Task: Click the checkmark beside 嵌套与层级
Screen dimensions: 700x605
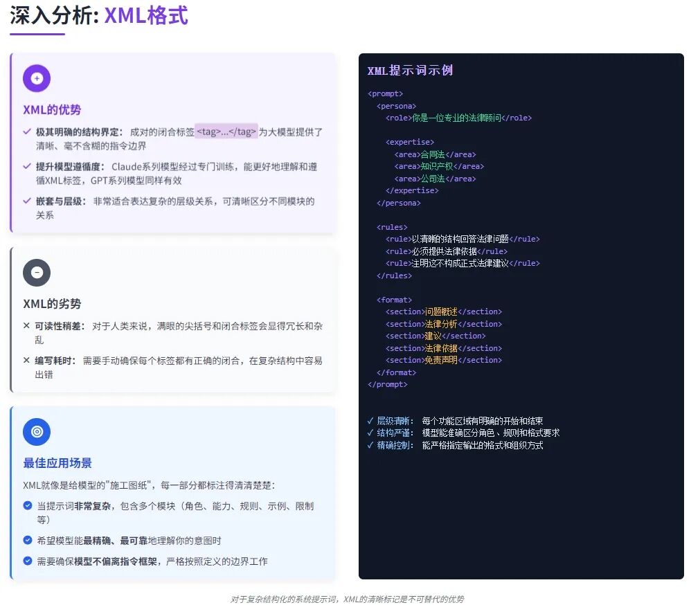Action: pyautogui.click(x=27, y=201)
